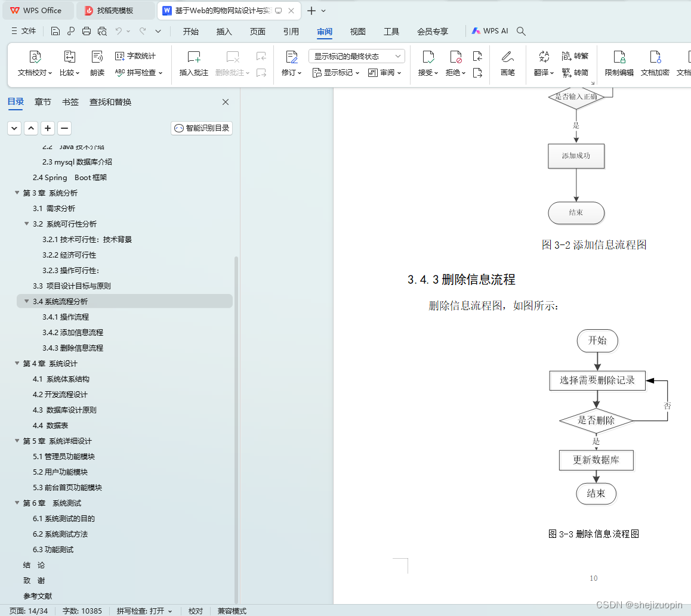This screenshot has width=691, height=616.
Task: Open the 翻译 translate tool
Action: point(542,64)
